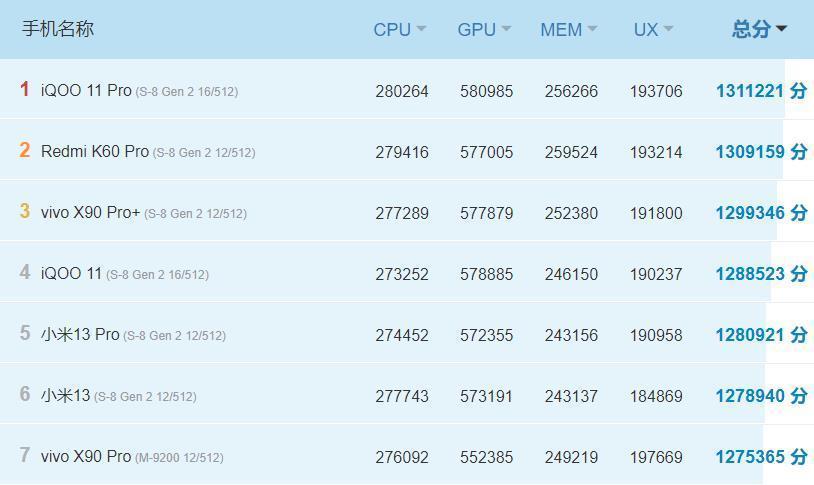814x485 pixels.
Task: Open the iQOO 11 Pro entry
Action: [x=86, y=91]
